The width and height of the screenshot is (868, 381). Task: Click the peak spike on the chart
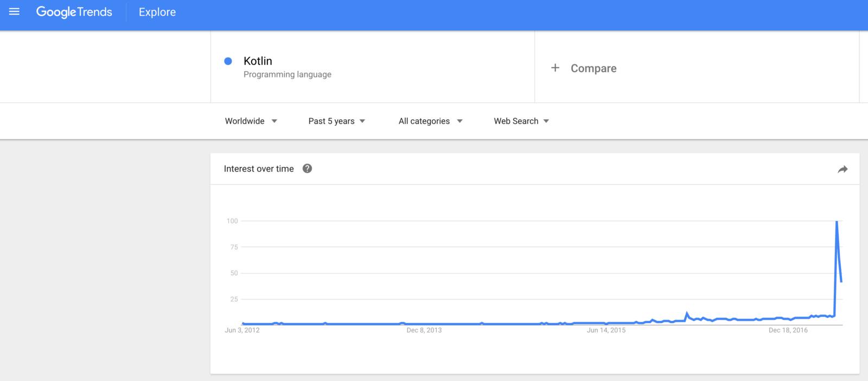pos(837,222)
